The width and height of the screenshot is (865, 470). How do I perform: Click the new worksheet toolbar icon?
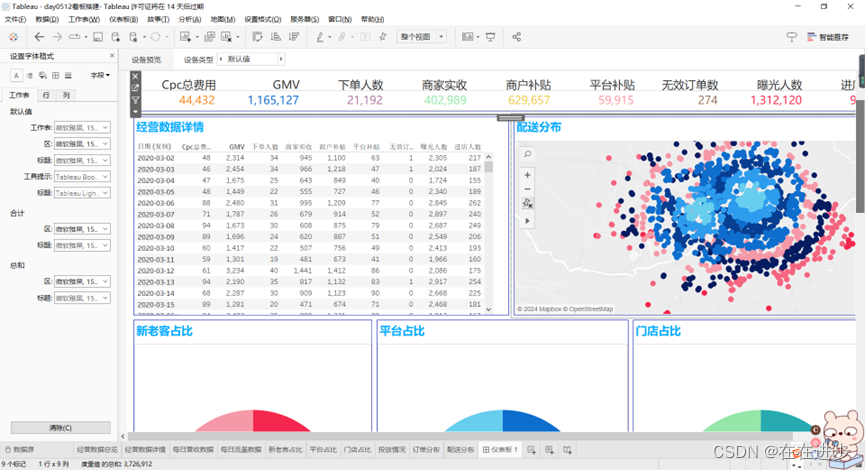[x=185, y=37]
